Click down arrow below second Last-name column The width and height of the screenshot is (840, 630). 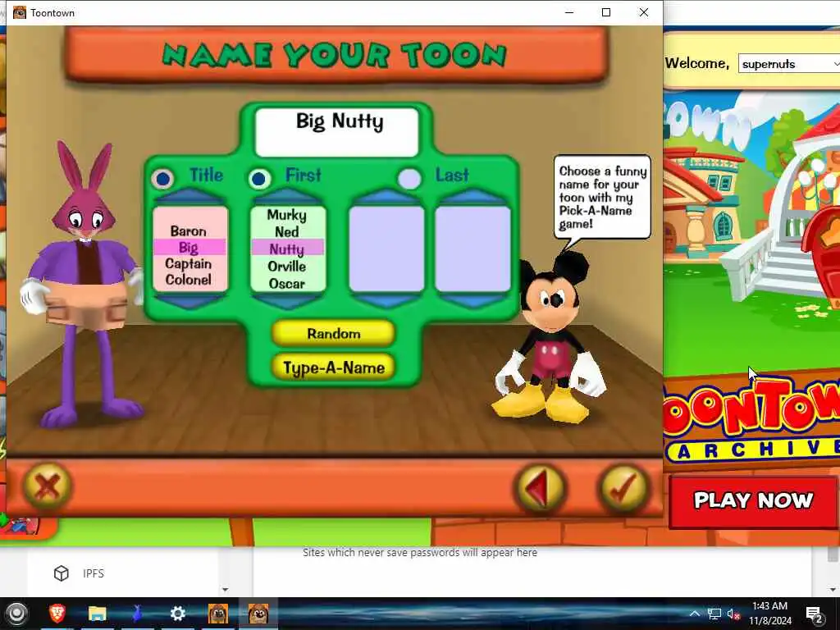[x=472, y=301]
